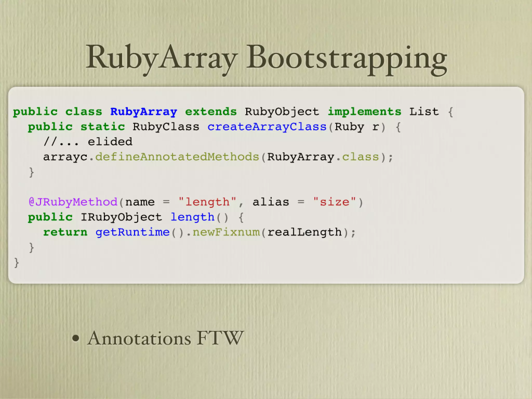Click the "List" interface name
This screenshot has height=399, width=532.
[424, 112]
